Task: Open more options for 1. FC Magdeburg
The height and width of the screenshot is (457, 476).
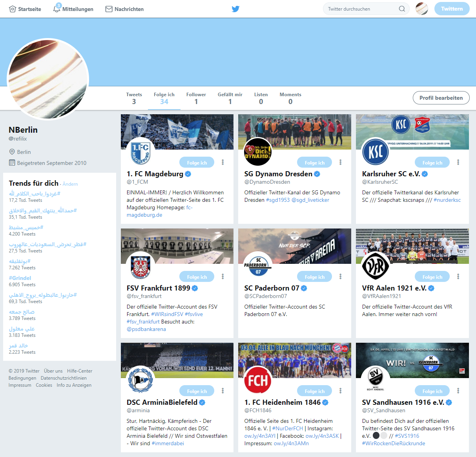Action: 223,162
